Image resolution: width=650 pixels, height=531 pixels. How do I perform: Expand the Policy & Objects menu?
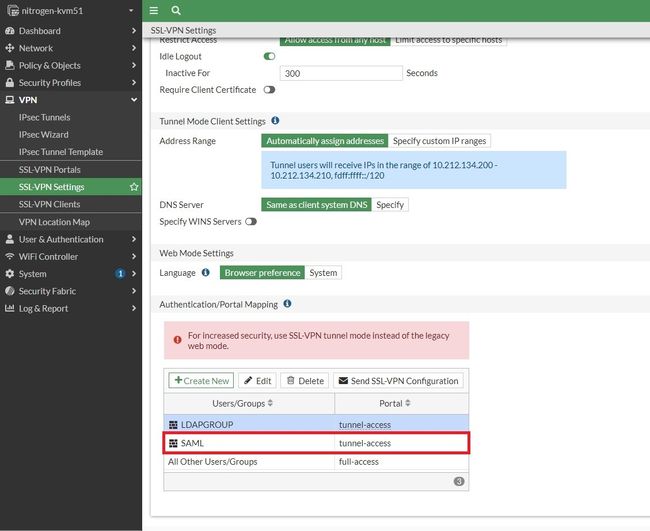(x=70, y=65)
